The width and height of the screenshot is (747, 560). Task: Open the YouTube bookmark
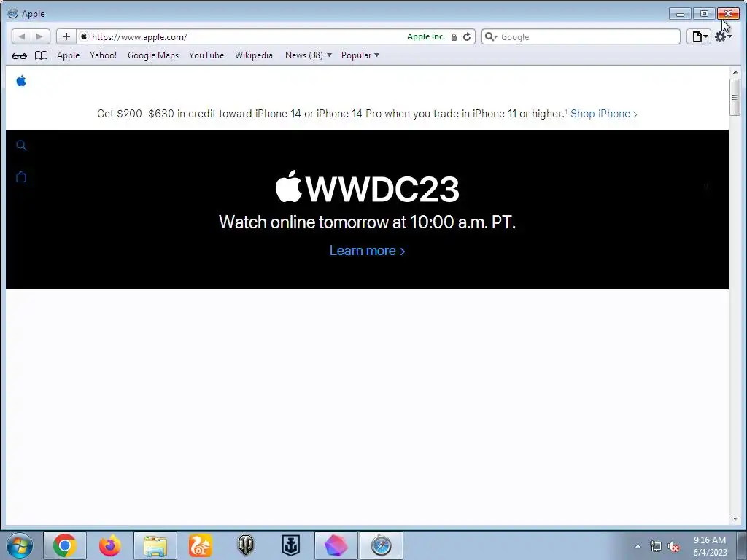(x=206, y=55)
